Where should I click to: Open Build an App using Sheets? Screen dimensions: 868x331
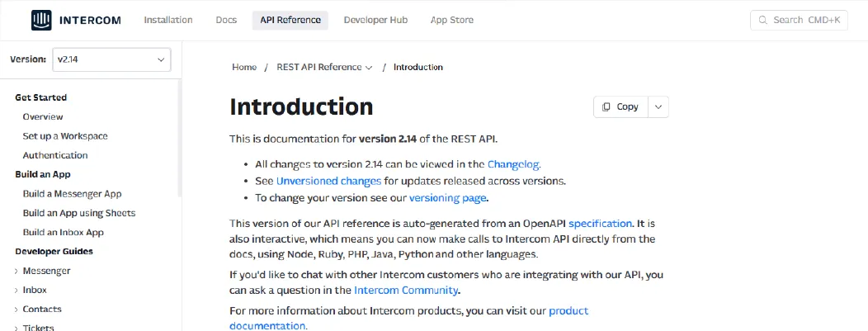pyautogui.click(x=79, y=213)
